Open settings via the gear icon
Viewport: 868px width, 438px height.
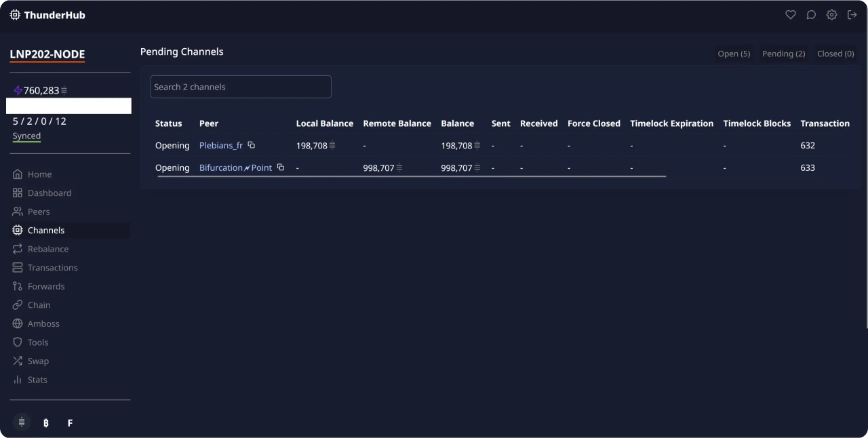pos(831,15)
